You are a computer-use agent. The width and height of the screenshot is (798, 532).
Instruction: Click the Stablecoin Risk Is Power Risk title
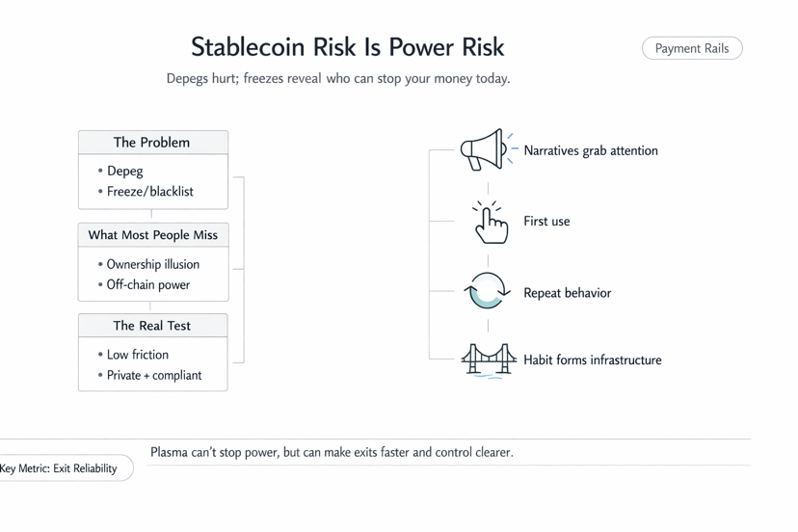click(x=347, y=47)
